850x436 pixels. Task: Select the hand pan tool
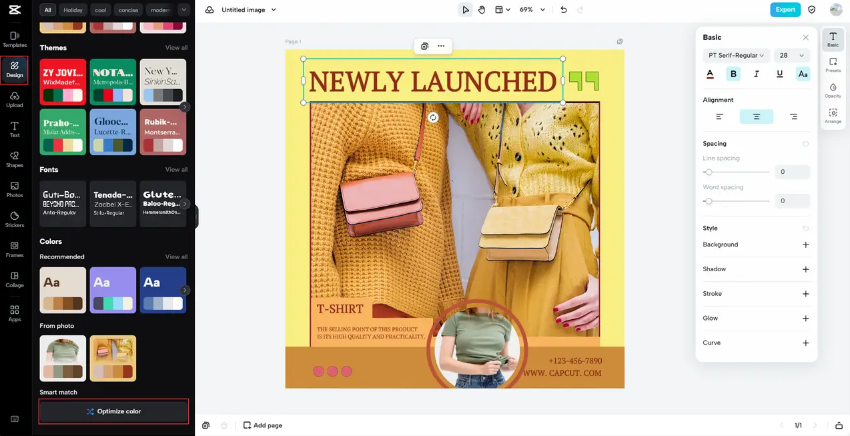click(481, 10)
